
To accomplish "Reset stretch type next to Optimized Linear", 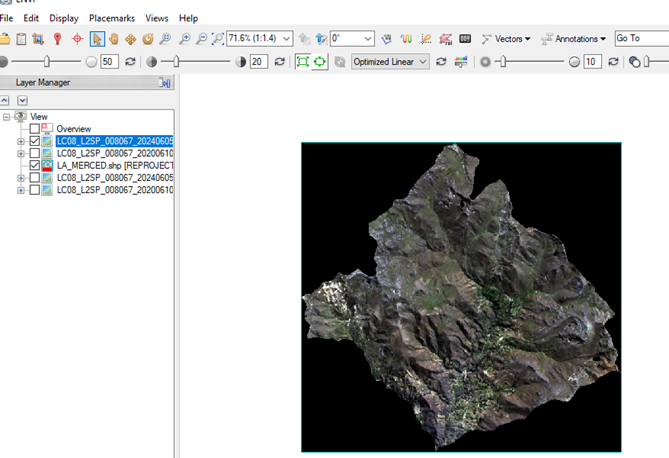I will coord(441,62).
